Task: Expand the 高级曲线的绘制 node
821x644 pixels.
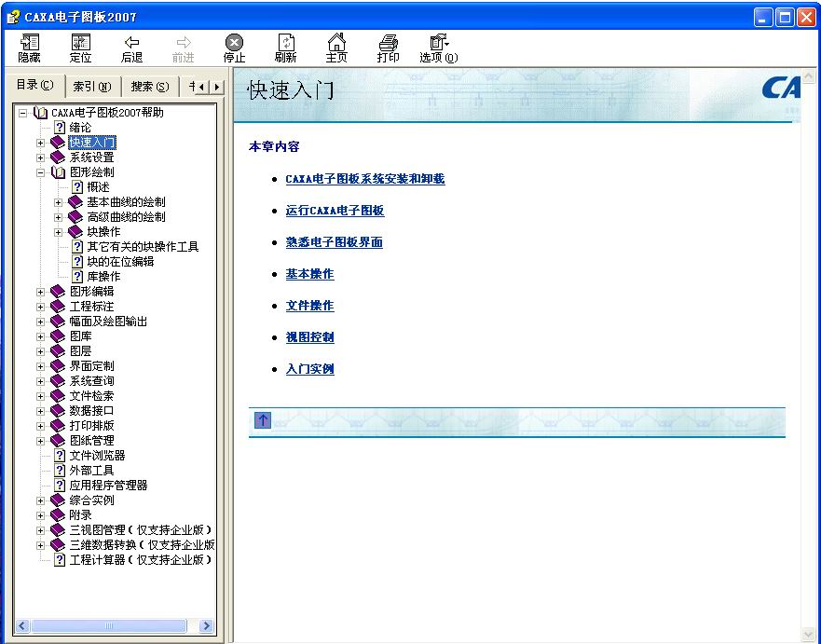Action: [x=58, y=217]
